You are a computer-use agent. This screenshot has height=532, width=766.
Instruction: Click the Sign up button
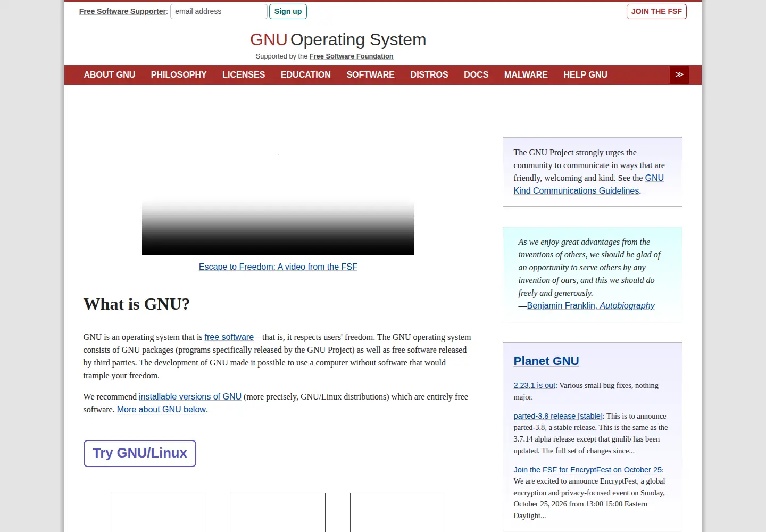pos(288,11)
